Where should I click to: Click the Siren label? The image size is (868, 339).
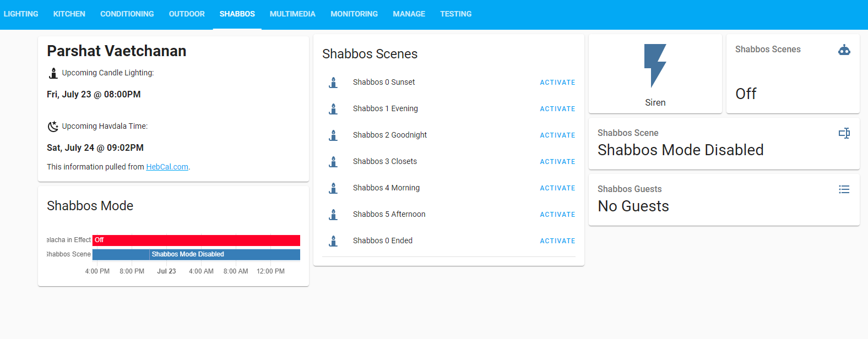(655, 103)
